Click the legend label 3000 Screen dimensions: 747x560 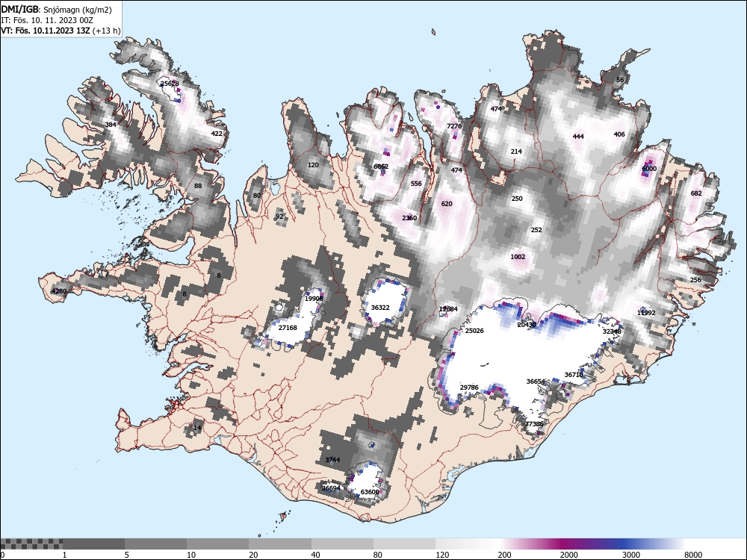pyautogui.click(x=631, y=555)
